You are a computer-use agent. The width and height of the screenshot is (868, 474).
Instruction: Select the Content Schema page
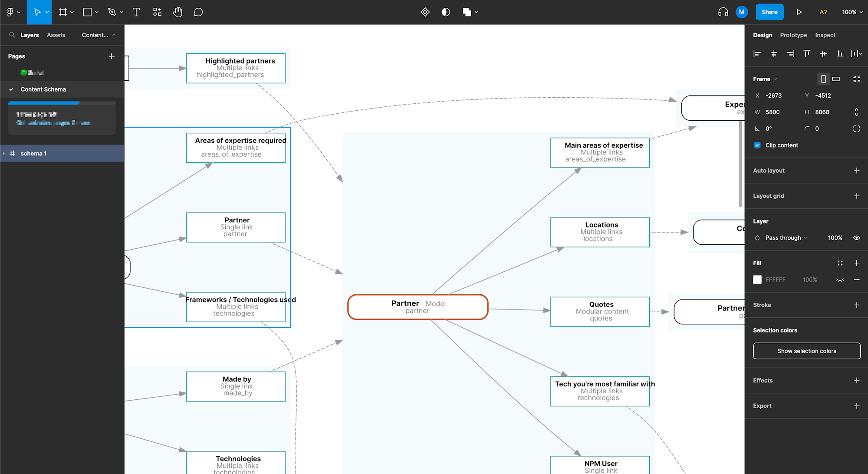pos(62,89)
